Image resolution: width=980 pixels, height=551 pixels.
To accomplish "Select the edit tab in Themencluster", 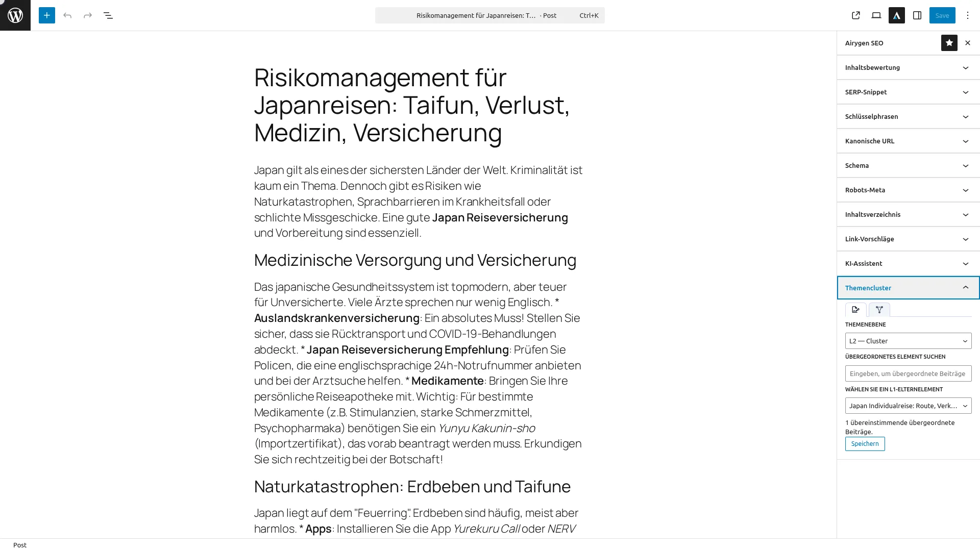I will pos(856,310).
